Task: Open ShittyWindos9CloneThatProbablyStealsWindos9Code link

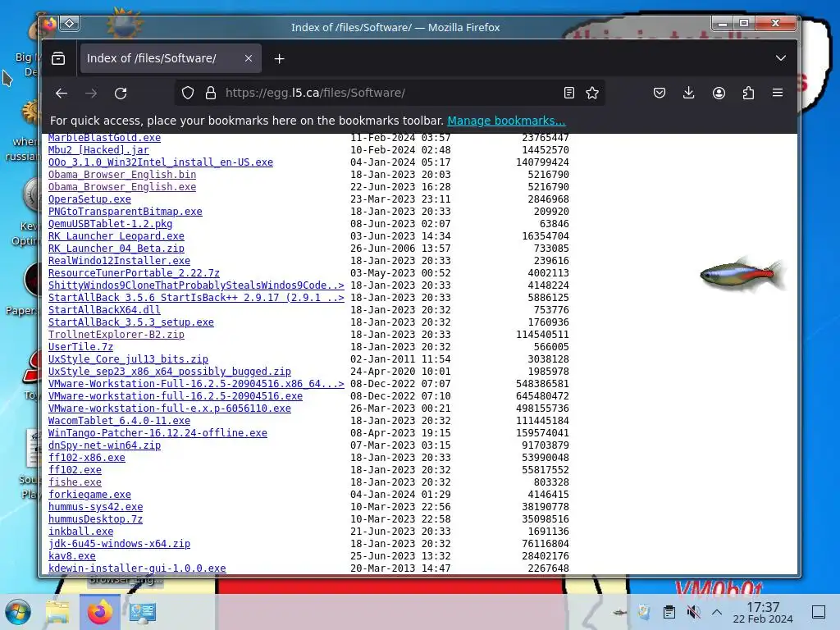Action: tap(196, 285)
